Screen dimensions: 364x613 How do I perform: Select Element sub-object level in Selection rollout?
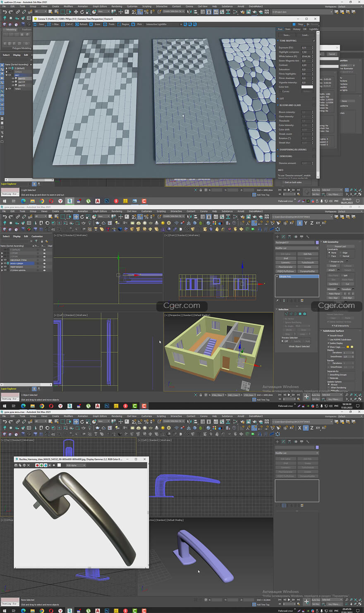305,314
